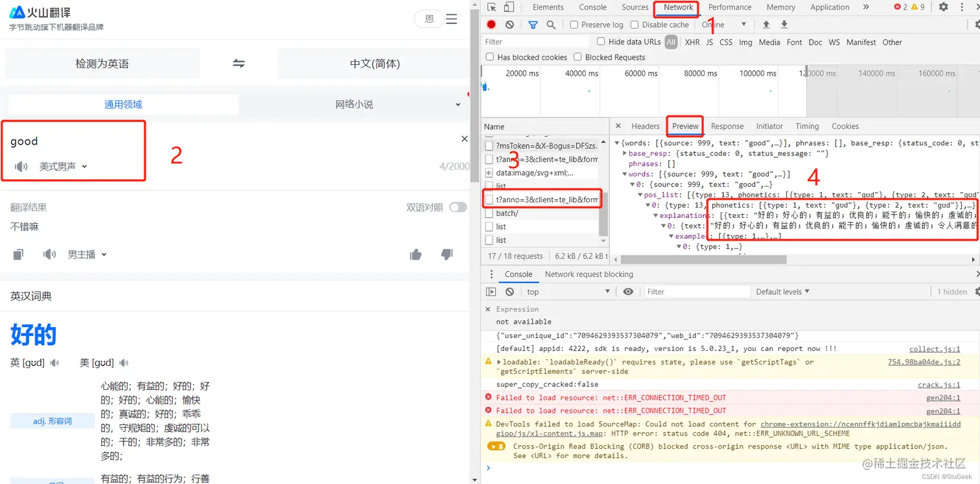
Task: Open the hamburger menu on the translate page
Action: coord(452,19)
